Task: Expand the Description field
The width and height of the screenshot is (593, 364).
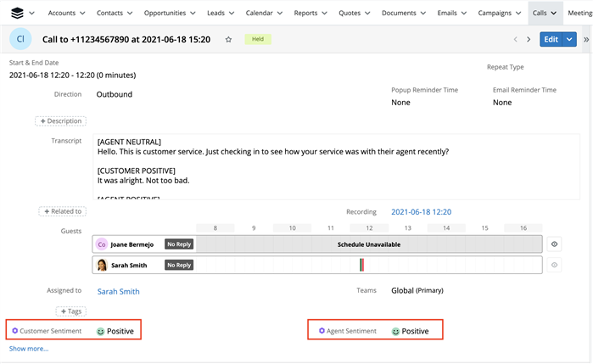Action: 60,121
